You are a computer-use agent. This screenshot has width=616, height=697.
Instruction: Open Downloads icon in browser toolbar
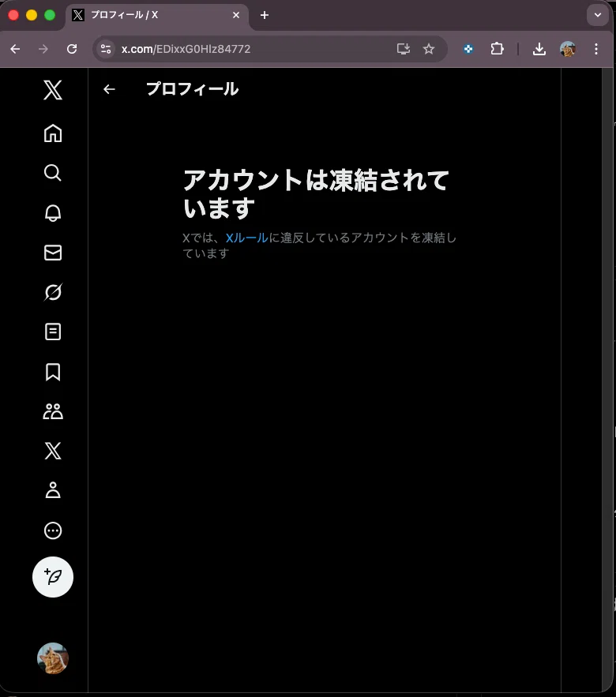click(539, 49)
